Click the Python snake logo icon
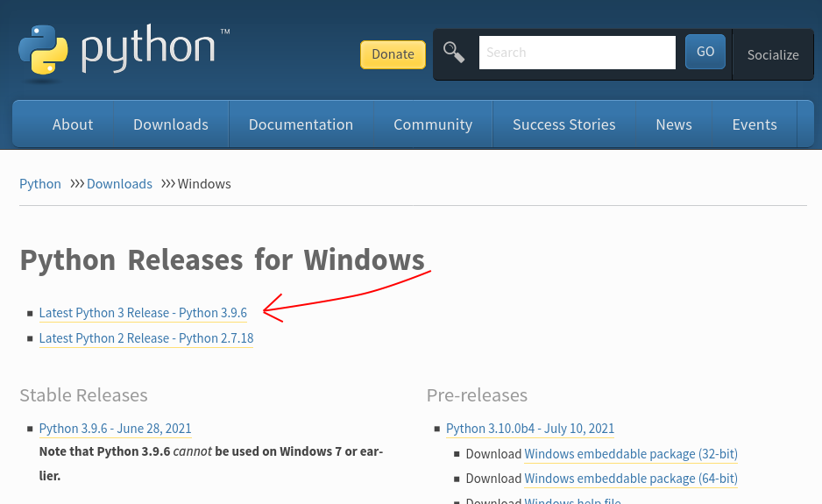Viewport: 822px width, 504px height. click(x=43, y=50)
